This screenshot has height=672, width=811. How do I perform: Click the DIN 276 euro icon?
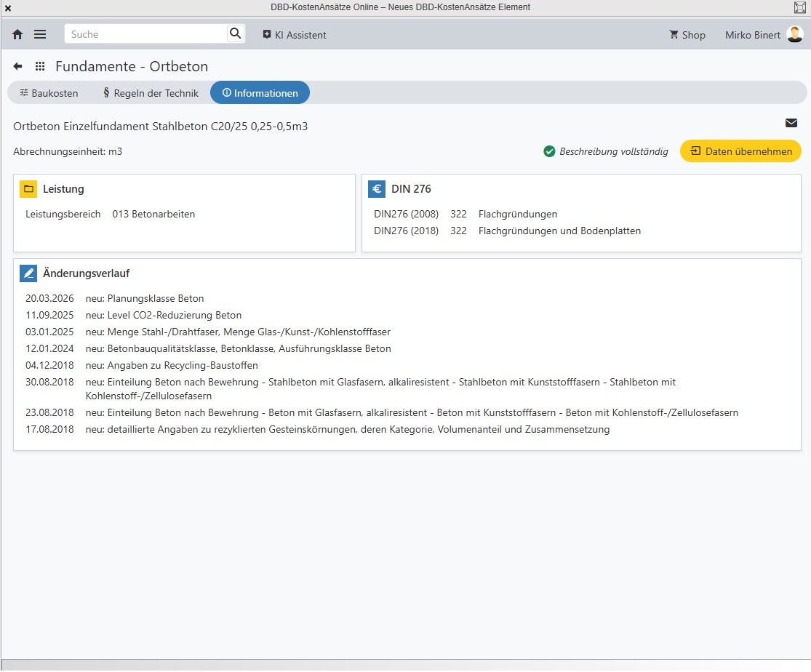pos(377,189)
